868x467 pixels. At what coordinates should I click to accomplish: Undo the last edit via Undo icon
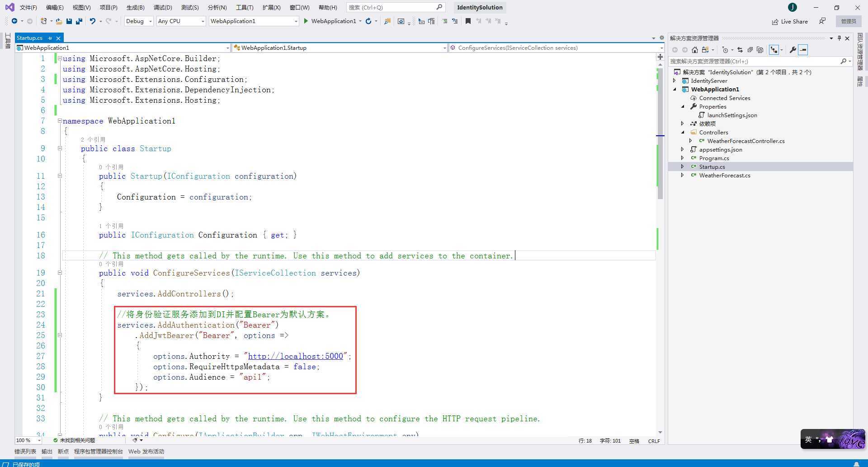[92, 21]
